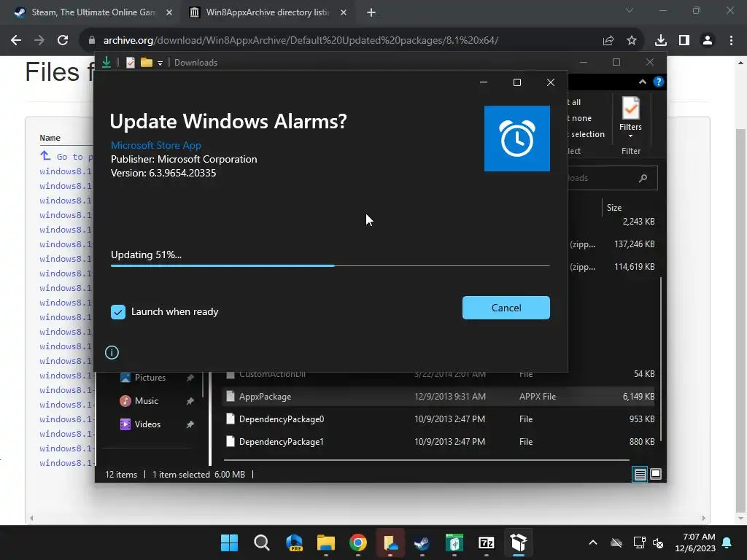747x560 pixels.
Task: Open the notification bell in taskbar
Action: click(727, 542)
